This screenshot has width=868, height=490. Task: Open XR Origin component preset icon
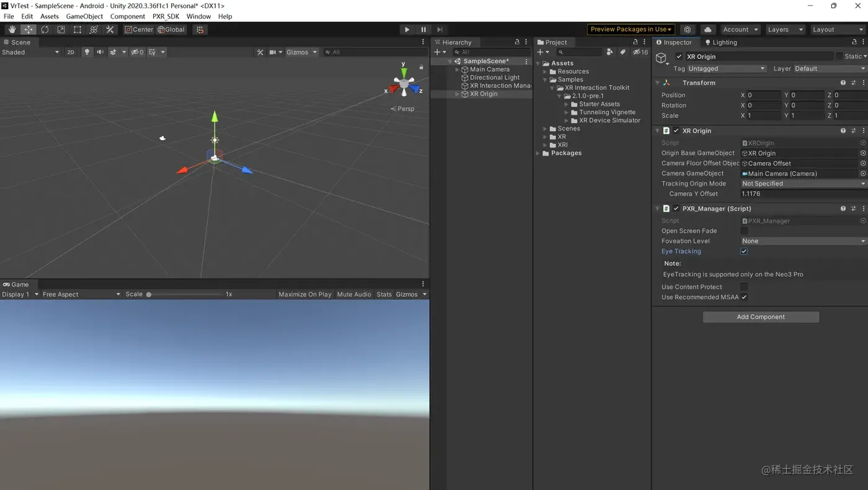(x=854, y=131)
